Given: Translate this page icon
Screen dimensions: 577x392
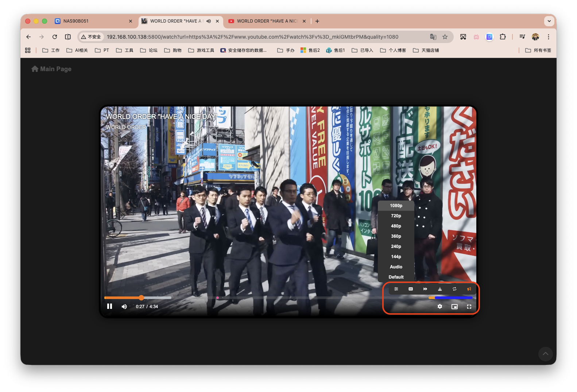Looking at the screenshot, I should tap(433, 37).
